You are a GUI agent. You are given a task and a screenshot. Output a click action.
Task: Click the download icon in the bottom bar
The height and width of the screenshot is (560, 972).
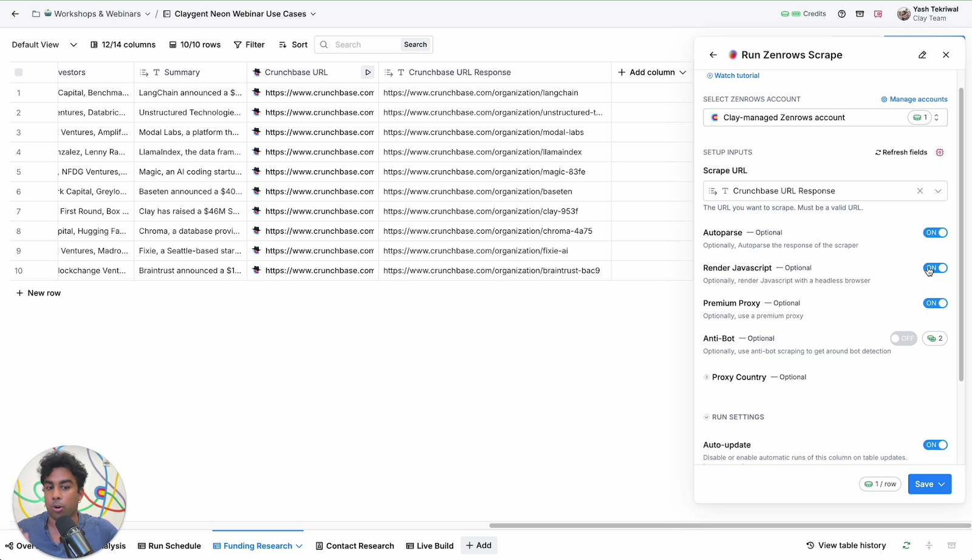coord(929,545)
